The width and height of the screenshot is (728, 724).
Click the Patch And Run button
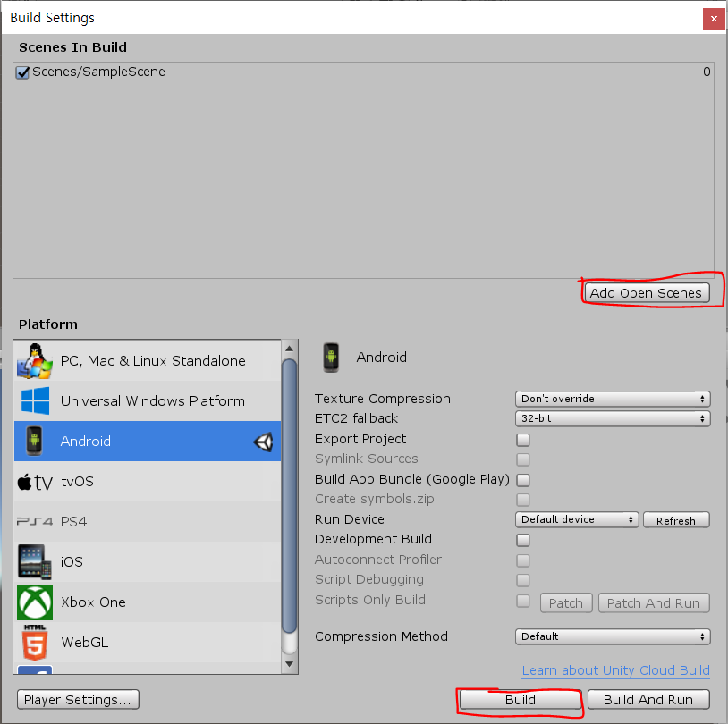(654, 602)
